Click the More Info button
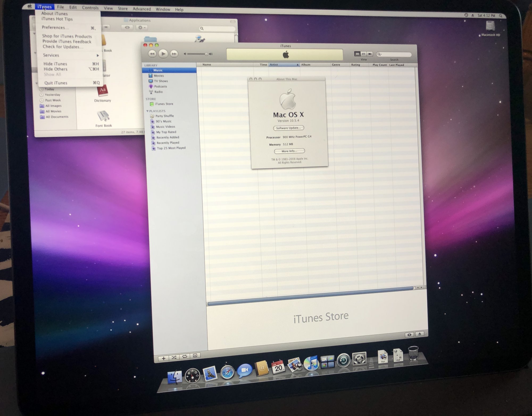The image size is (532, 416). point(289,151)
